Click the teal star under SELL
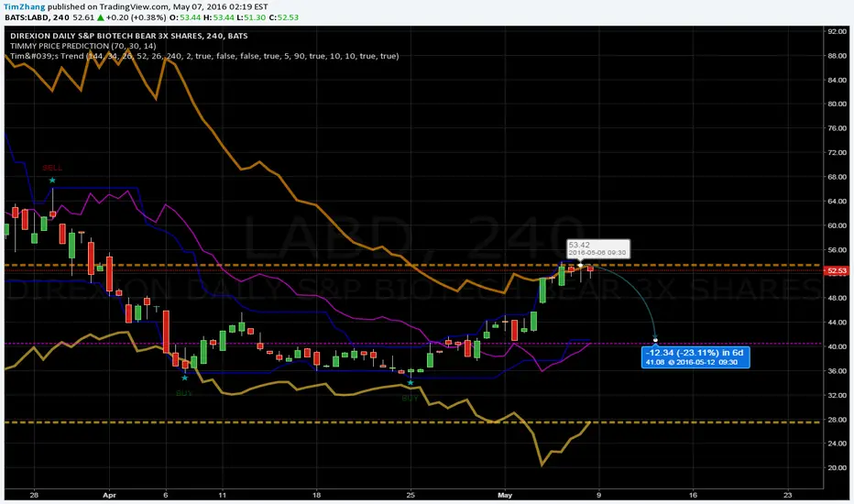The height and width of the screenshot is (504, 854). tap(52, 181)
